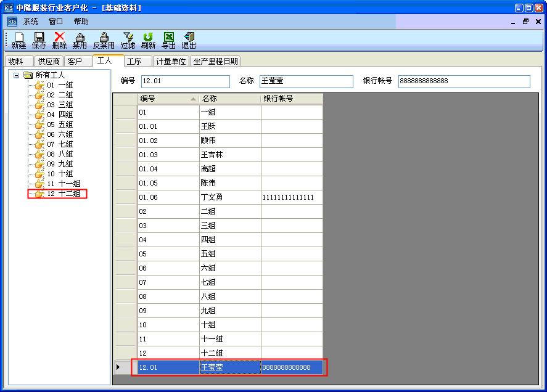Open the 系统 menu
547x392 pixels.
tap(31, 22)
